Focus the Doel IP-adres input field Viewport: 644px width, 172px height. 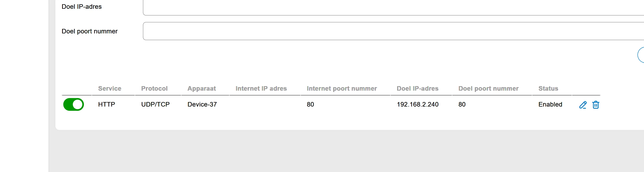point(393,7)
